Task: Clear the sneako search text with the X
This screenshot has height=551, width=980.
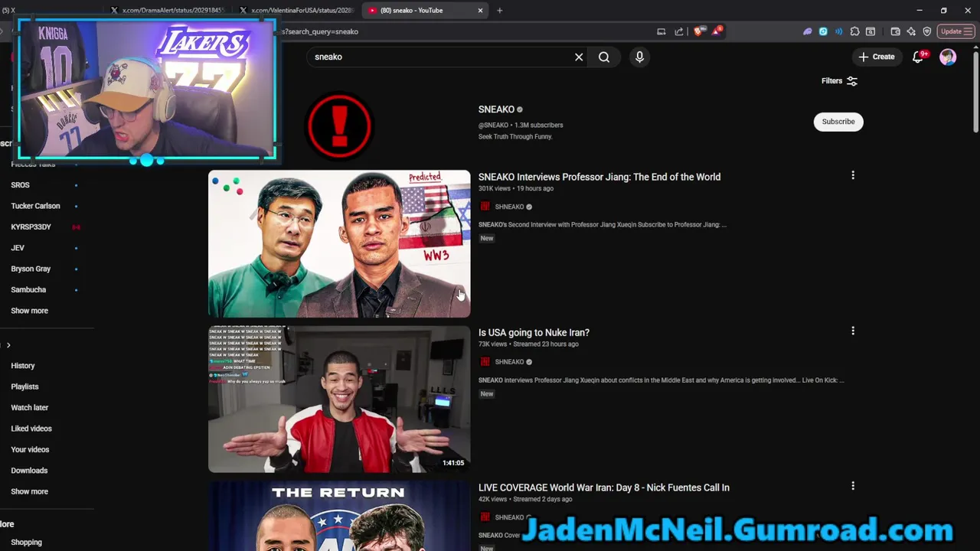Action: click(x=579, y=57)
